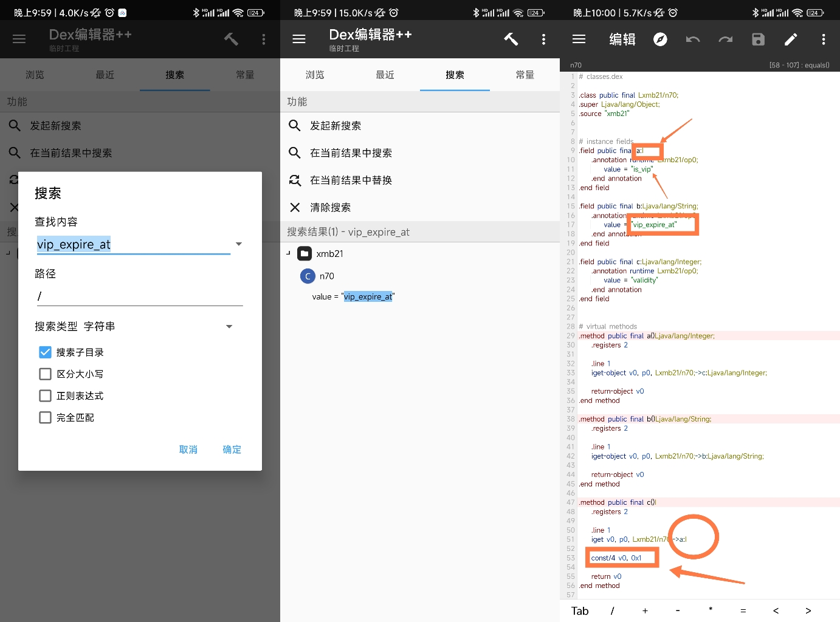Enable the 区分大小写 checkbox

point(45,374)
